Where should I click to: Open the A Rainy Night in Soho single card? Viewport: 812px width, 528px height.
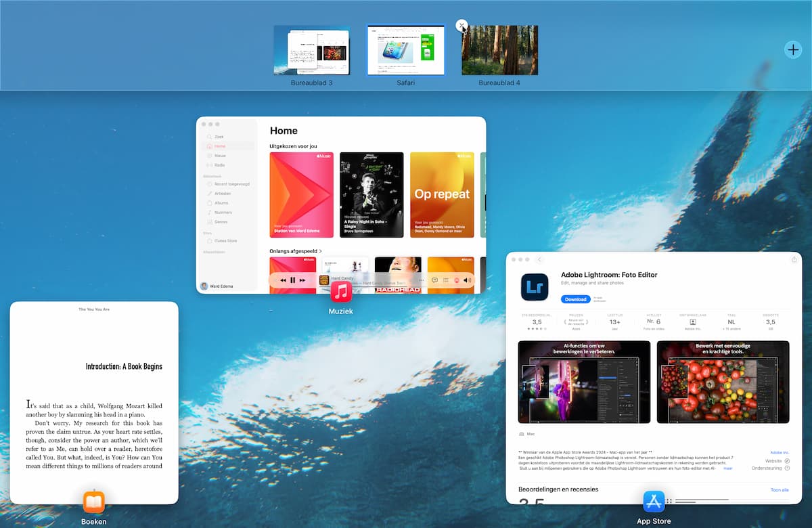[371, 195]
